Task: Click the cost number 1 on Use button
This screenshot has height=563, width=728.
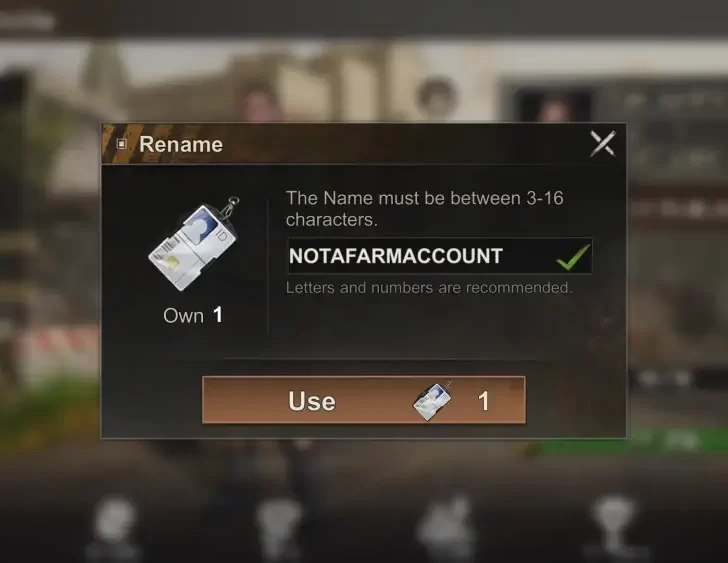Action: pos(483,401)
